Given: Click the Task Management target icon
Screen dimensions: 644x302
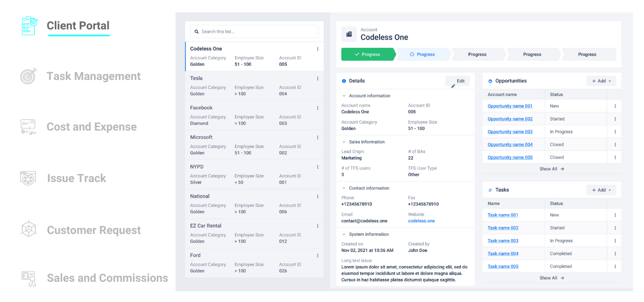Looking at the screenshot, I should pyautogui.click(x=29, y=76).
